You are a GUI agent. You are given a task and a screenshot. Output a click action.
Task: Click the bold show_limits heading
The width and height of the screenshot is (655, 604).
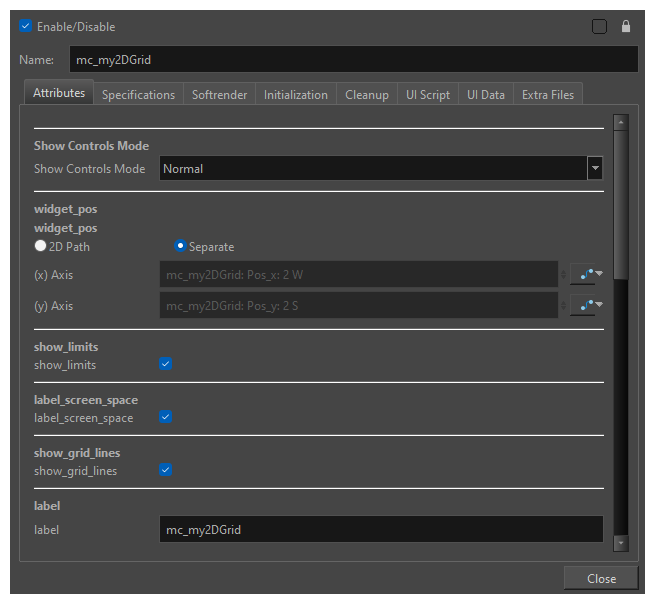[x=66, y=347]
